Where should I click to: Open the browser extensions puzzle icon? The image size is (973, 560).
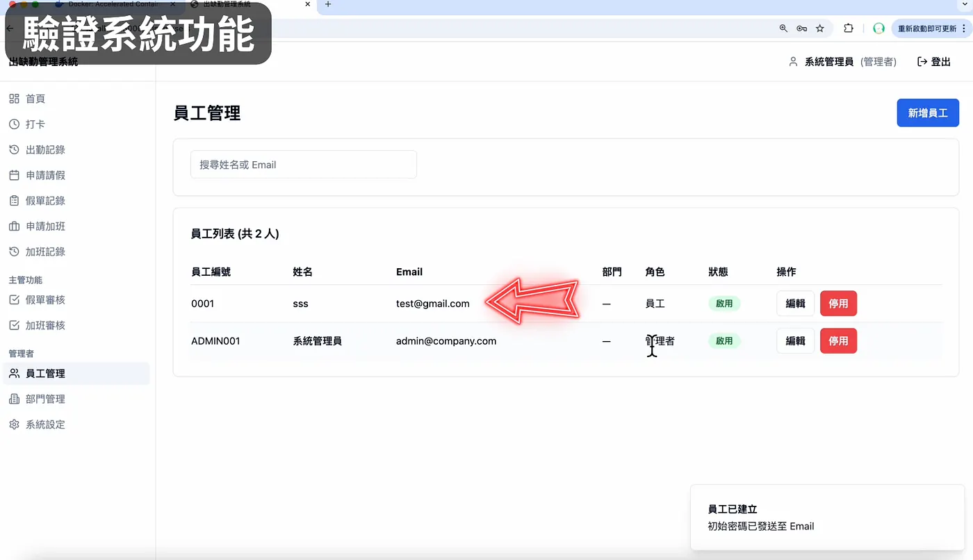(x=849, y=28)
